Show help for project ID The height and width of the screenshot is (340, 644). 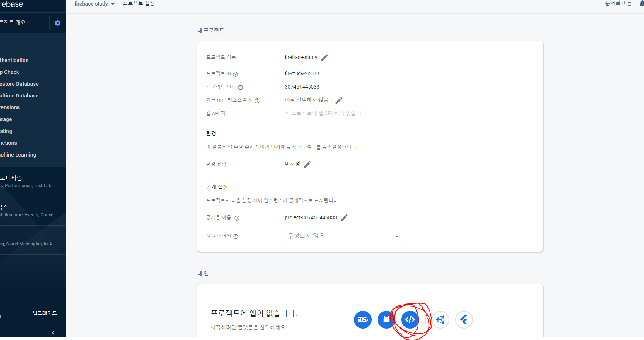tap(235, 74)
